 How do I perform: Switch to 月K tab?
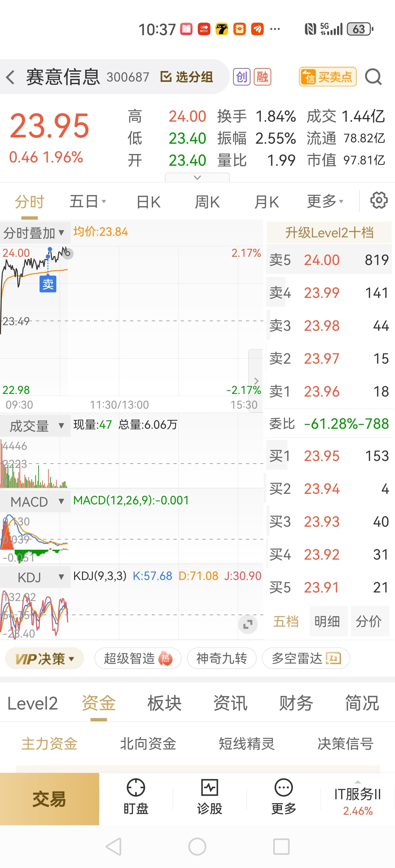coord(267,202)
